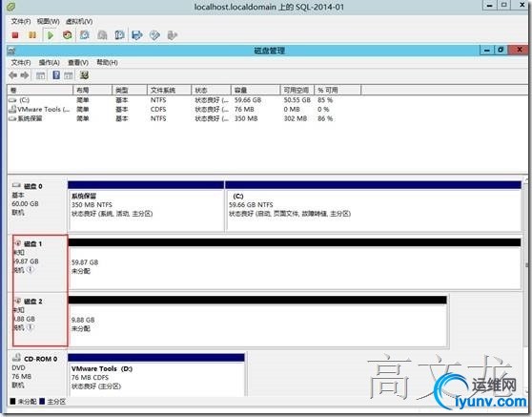This screenshot has width=532, height=417.
Task: Sort by the 容量 column header
Action: click(x=256, y=90)
